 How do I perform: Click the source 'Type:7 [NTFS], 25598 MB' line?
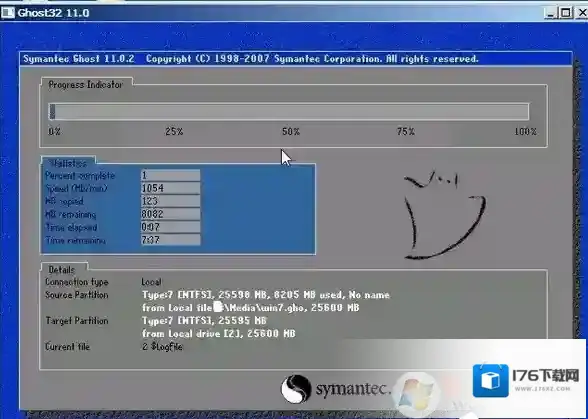tap(266, 295)
